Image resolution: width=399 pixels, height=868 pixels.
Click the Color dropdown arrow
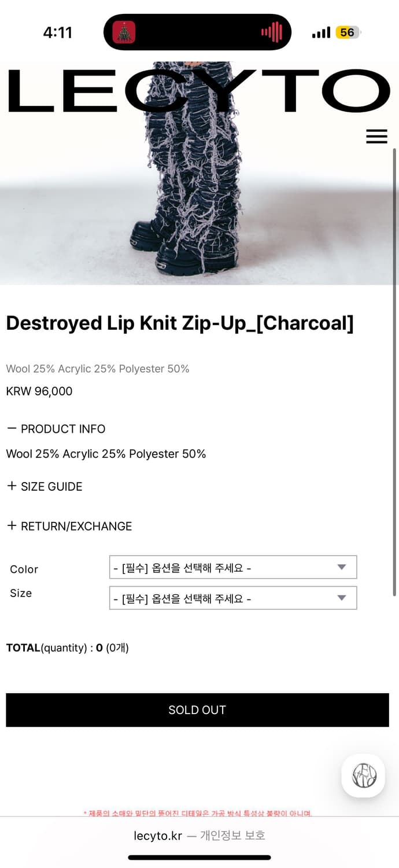point(342,567)
